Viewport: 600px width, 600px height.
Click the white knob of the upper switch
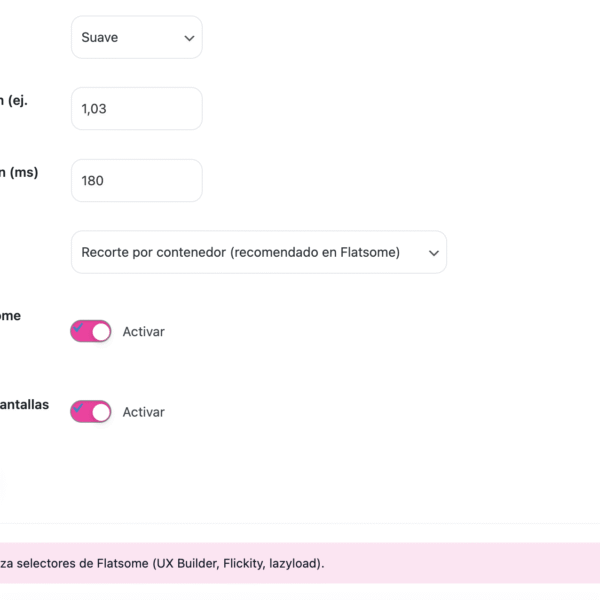[x=101, y=332]
